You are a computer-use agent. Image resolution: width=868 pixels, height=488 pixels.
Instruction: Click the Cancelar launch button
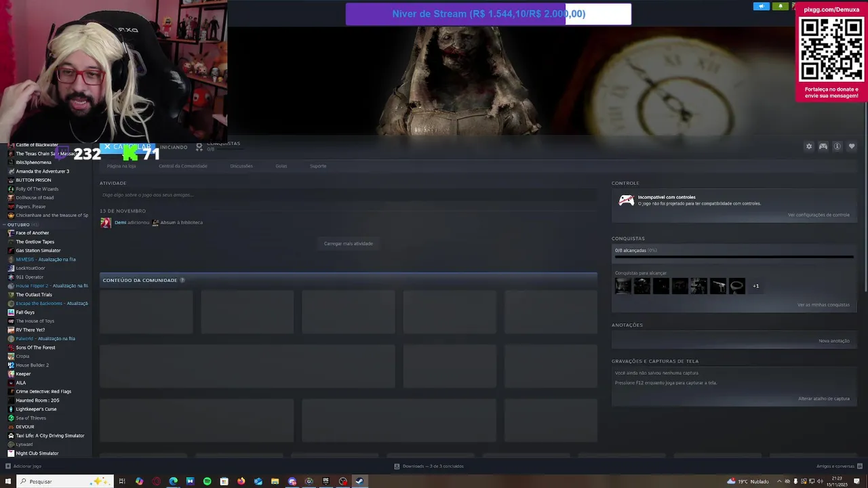tap(127, 146)
